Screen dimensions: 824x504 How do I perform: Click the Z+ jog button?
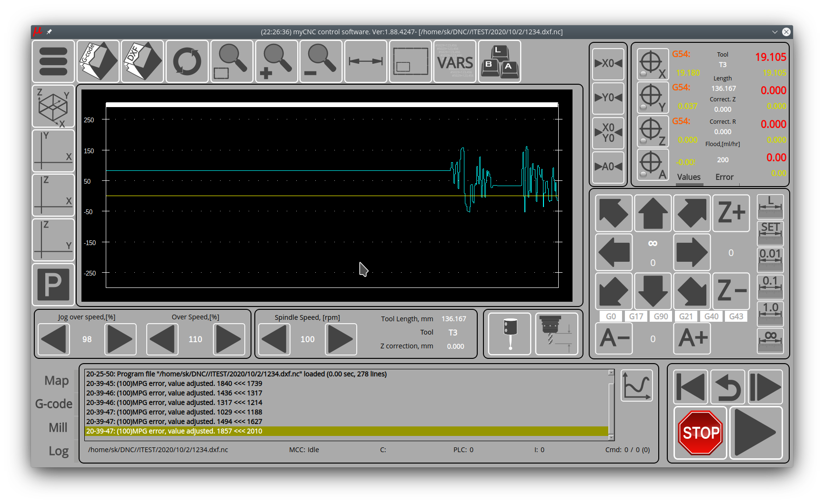[731, 213]
